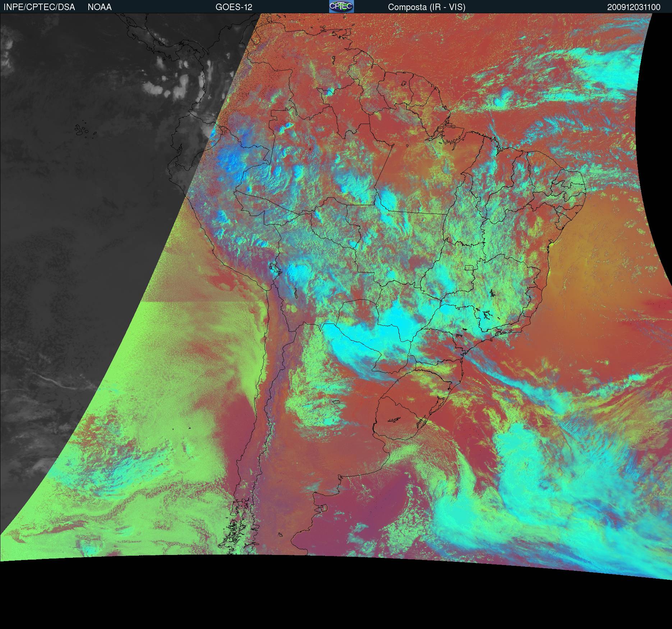Click the INPE/CPTEC/DSA header label
The height and width of the screenshot is (629, 672).
click(x=39, y=7)
